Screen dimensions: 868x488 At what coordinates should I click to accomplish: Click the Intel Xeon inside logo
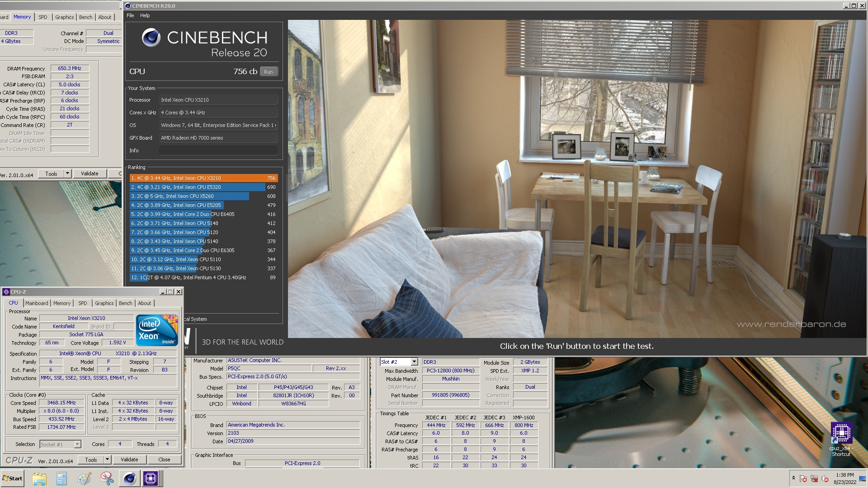157,330
